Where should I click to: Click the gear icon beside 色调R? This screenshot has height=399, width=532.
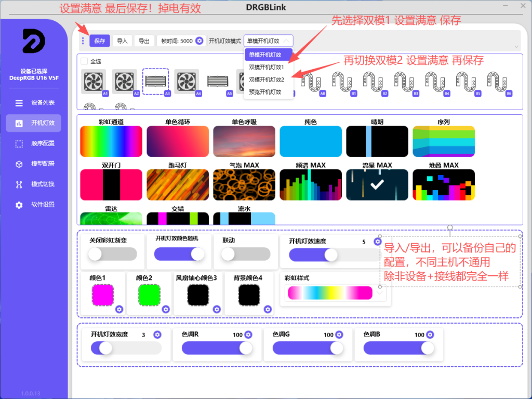click(x=248, y=335)
